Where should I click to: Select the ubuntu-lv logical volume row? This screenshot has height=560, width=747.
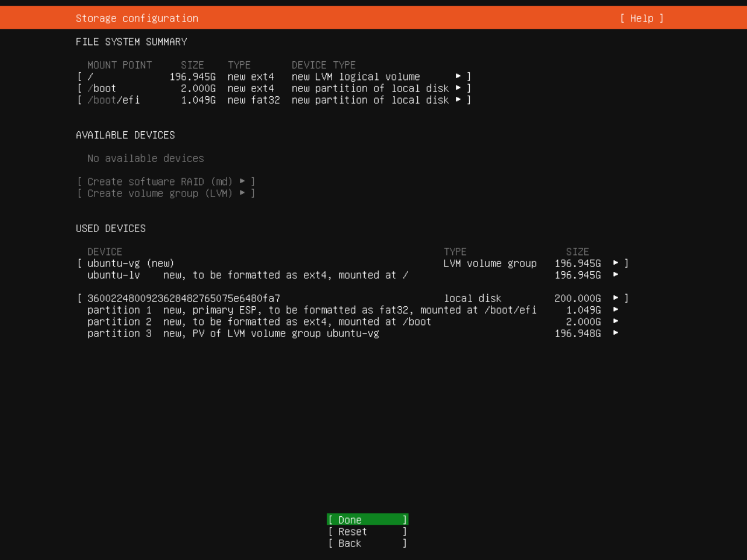point(352,275)
